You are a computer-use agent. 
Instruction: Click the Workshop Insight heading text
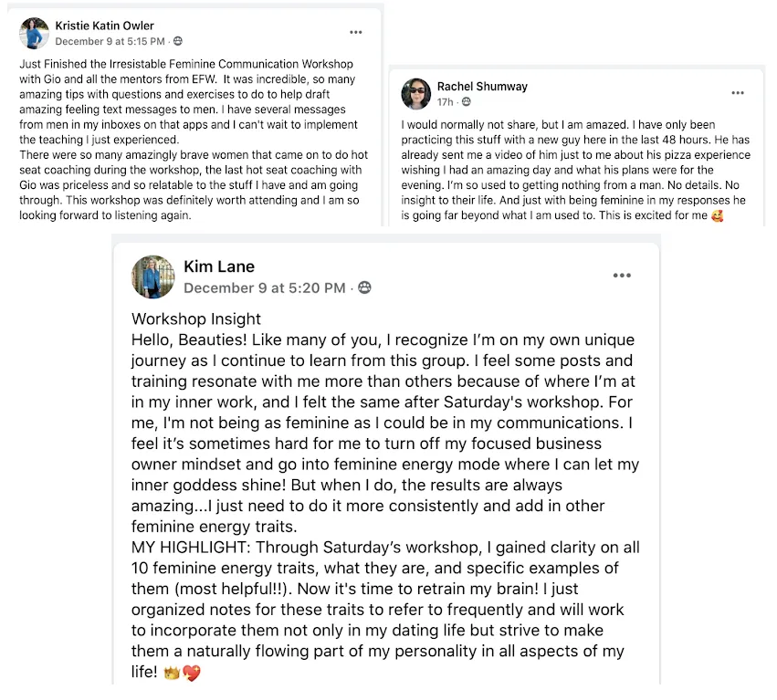tap(196, 319)
